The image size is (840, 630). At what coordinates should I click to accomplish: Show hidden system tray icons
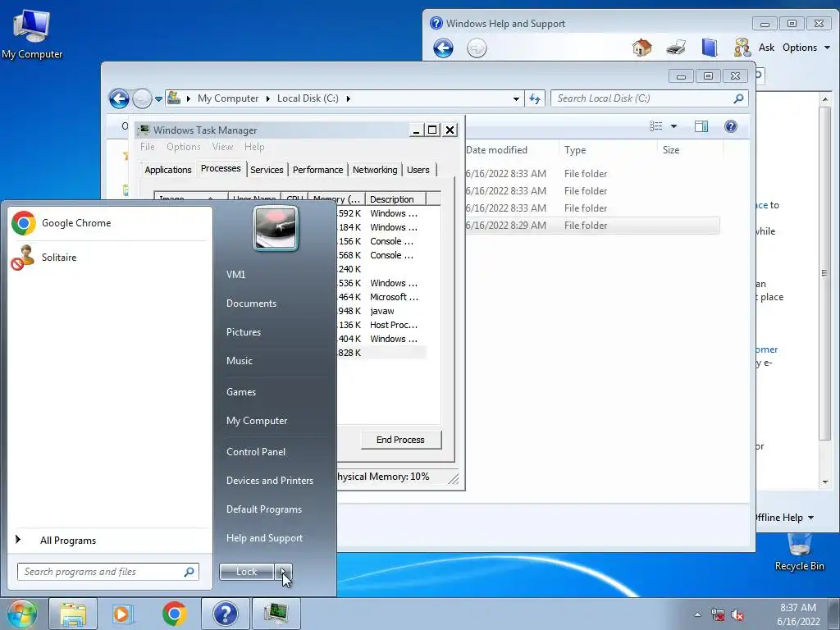(697, 614)
